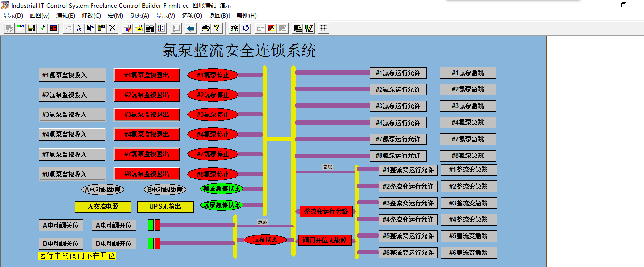644x267 pixels.
Task: Select the red 氯泵状态 ellipse
Action: pos(265,240)
